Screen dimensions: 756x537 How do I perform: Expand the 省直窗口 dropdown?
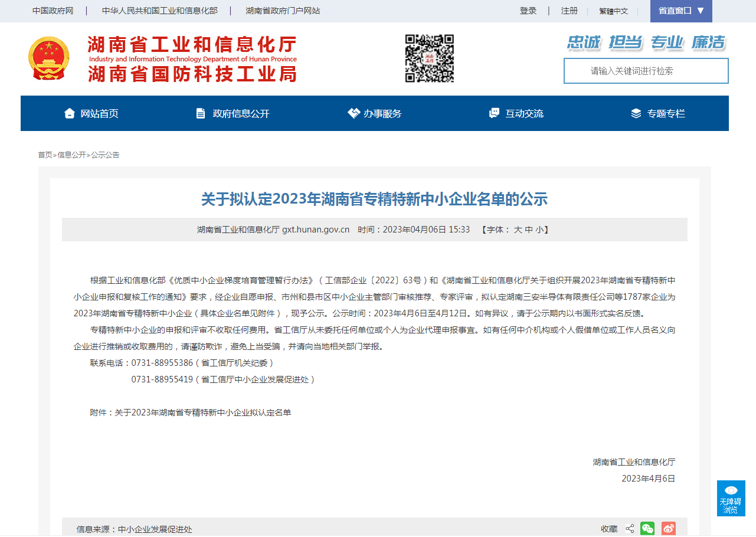click(680, 11)
